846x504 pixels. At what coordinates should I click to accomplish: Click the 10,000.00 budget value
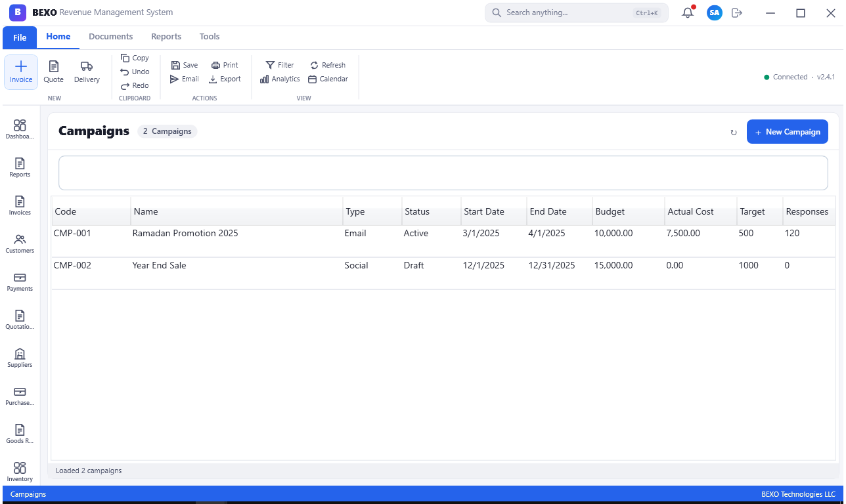613,234
